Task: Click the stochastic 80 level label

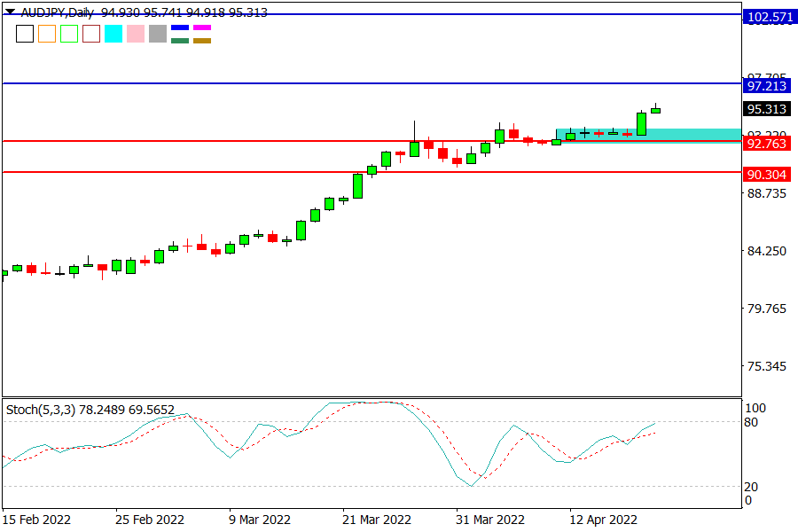Action: pos(751,422)
